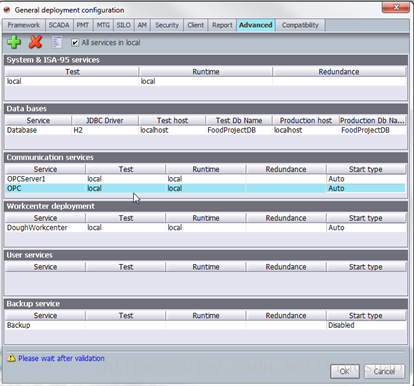The width and height of the screenshot is (414, 386).
Task: Select the Compatibility tab
Action: pyautogui.click(x=300, y=25)
